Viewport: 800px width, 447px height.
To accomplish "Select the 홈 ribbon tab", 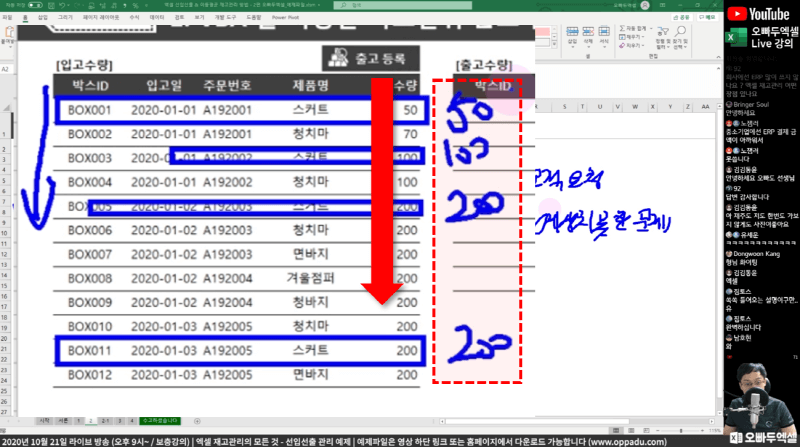I will (x=25, y=17).
